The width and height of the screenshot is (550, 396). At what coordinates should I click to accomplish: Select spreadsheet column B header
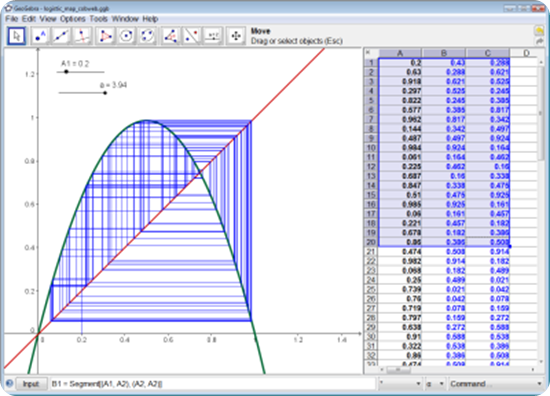pos(444,53)
